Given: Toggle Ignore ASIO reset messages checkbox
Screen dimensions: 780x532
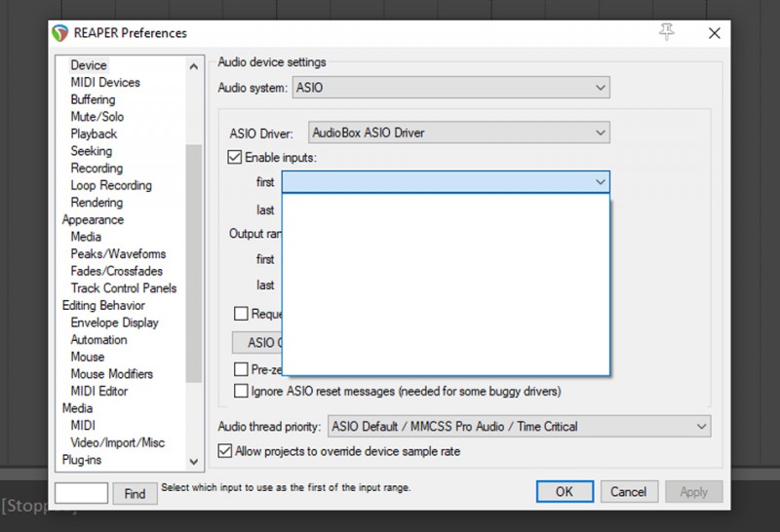Looking at the screenshot, I should tap(241, 391).
